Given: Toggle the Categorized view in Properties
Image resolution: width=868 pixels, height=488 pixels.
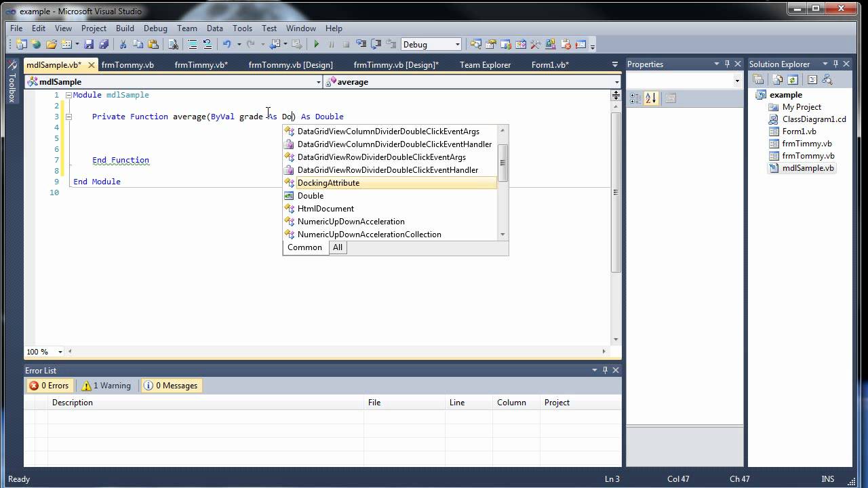Looking at the screenshot, I should click(635, 98).
